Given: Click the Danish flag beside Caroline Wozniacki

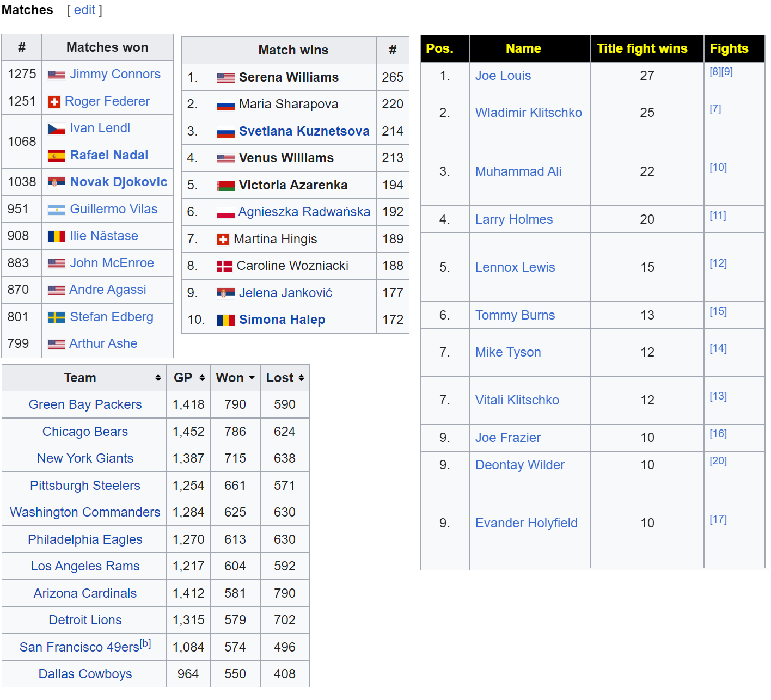Looking at the screenshot, I should tap(224, 267).
